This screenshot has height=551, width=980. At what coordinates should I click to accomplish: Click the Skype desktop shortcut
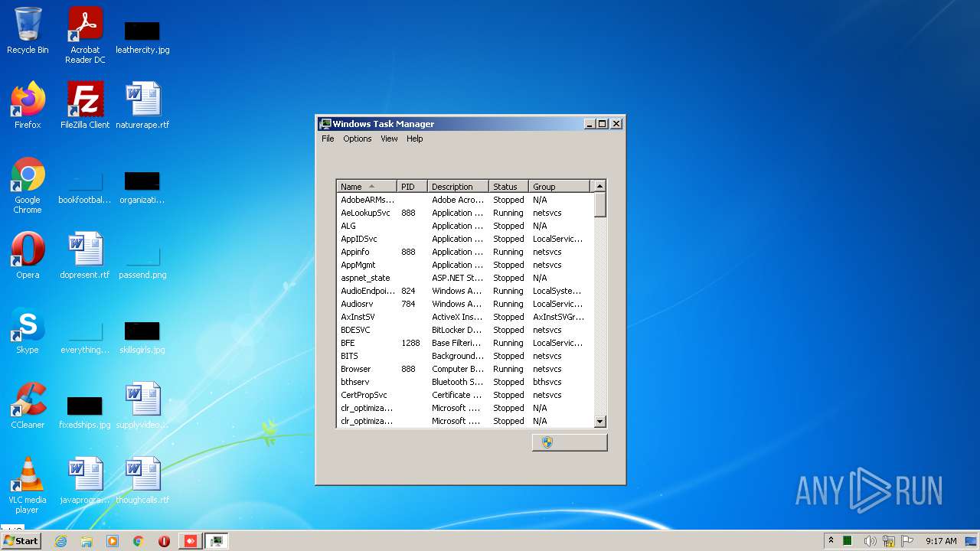point(28,331)
